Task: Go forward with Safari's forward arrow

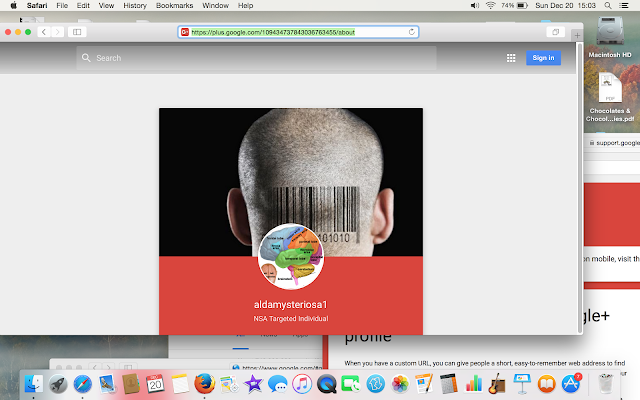Action: pyautogui.click(x=58, y=32)
